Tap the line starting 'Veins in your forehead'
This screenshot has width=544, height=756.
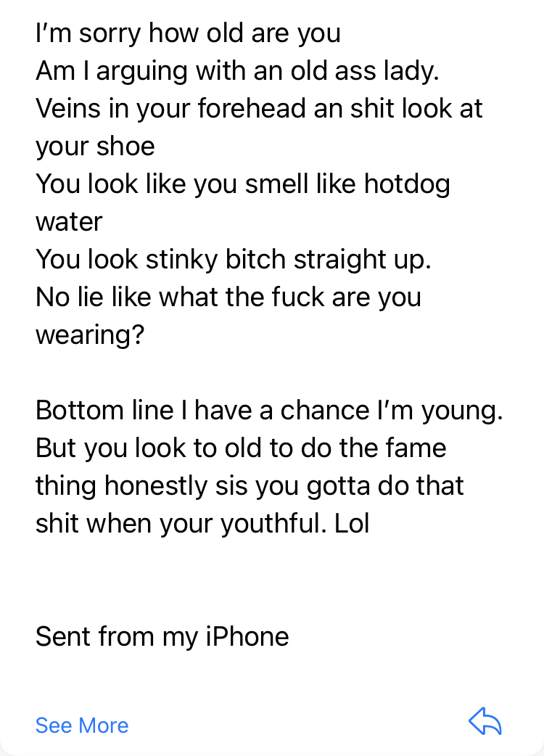pos(259,109)
